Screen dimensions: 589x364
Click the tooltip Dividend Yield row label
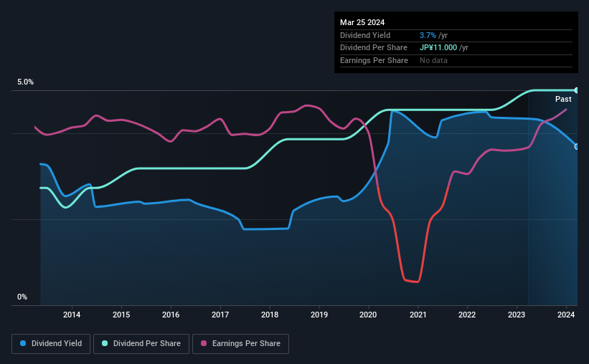tap(365, 35)
